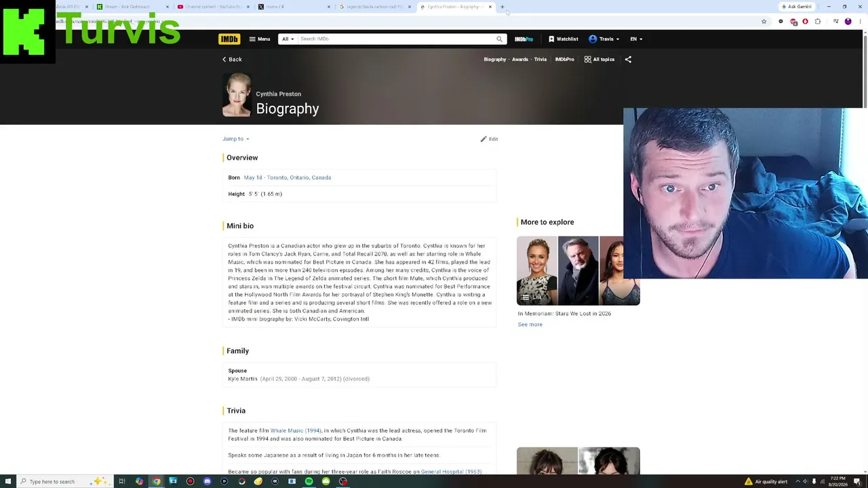Switch to the Home / X tab
Viewport: 868px width, 488px height.
(294, 7)
